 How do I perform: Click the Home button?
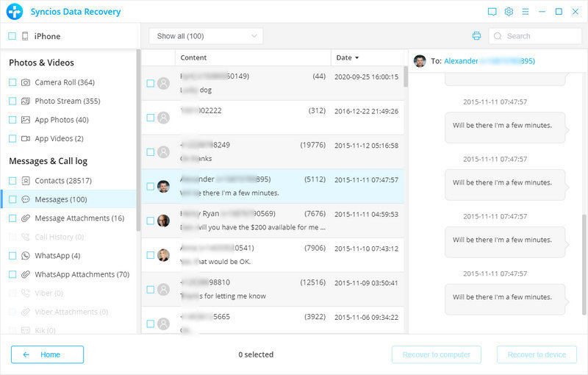47,354
